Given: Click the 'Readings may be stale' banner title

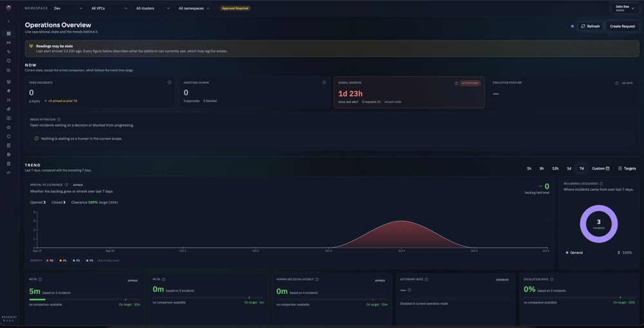Looking at the screenshot, I should (54, 46).
